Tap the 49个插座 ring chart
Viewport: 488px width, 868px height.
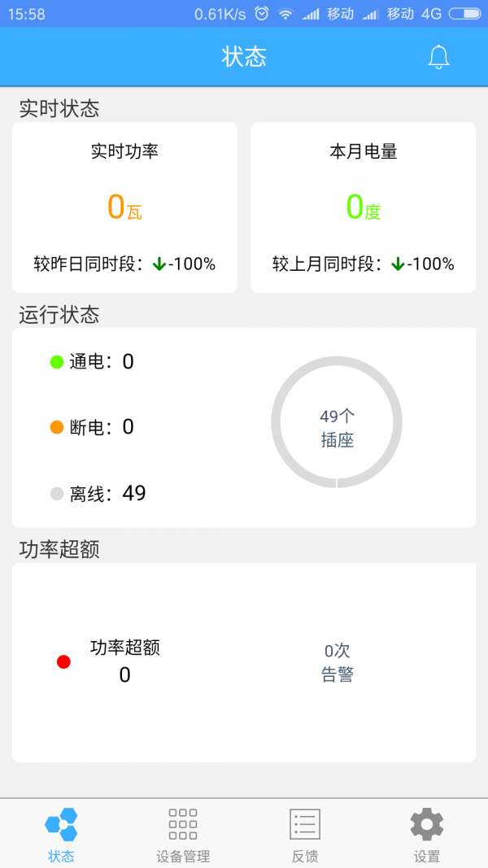click(x=337, y=423)
